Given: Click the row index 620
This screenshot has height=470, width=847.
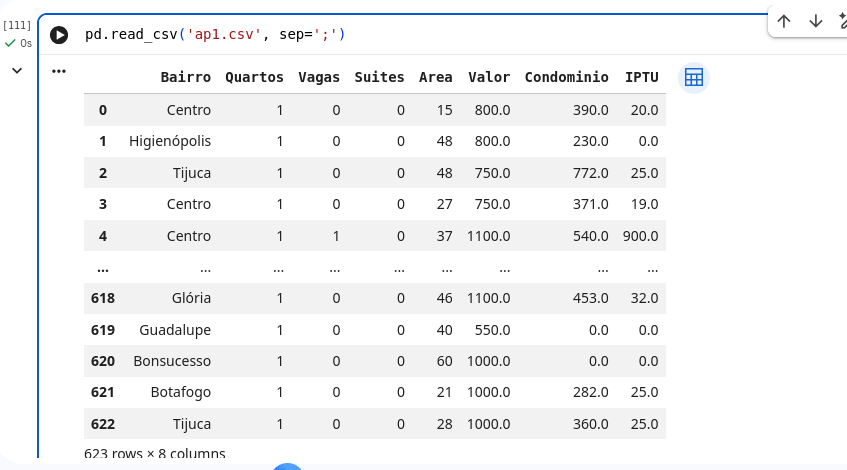Looking at the screenshot, I should coord(103,361).
